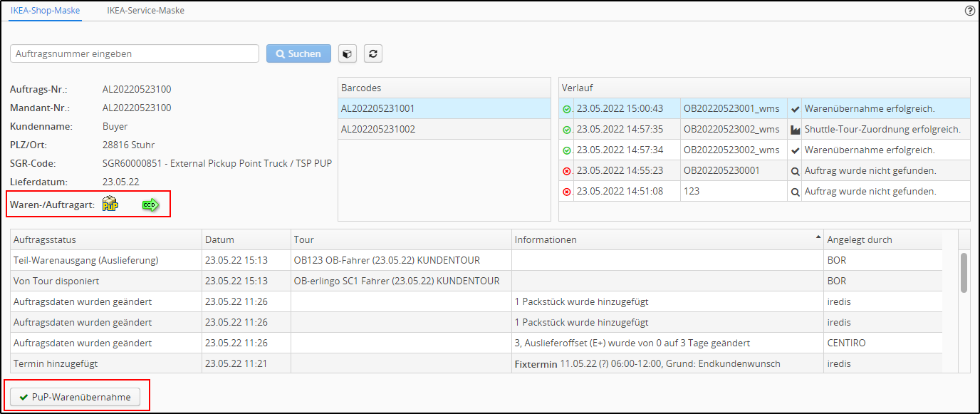This screenshot has width=980, height=414.
Task: Click the PLZ/Ort value 28816 Stuhr
Action: (130, 145)
